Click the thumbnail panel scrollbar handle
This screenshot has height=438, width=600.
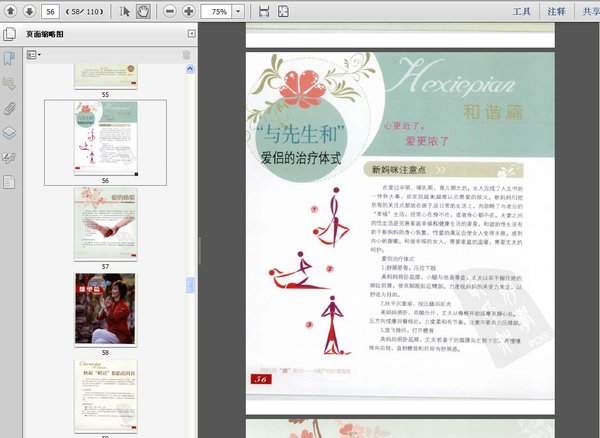pyautogui.click(x=190, y=285)
